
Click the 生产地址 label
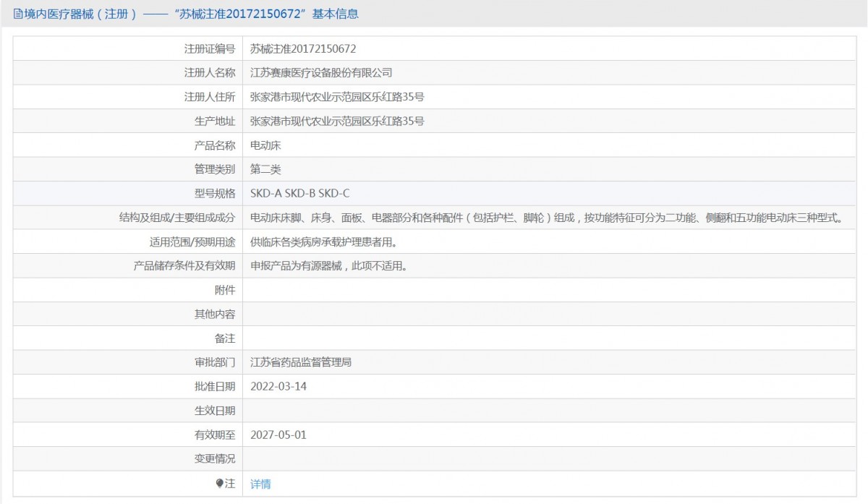click(215, 121)
